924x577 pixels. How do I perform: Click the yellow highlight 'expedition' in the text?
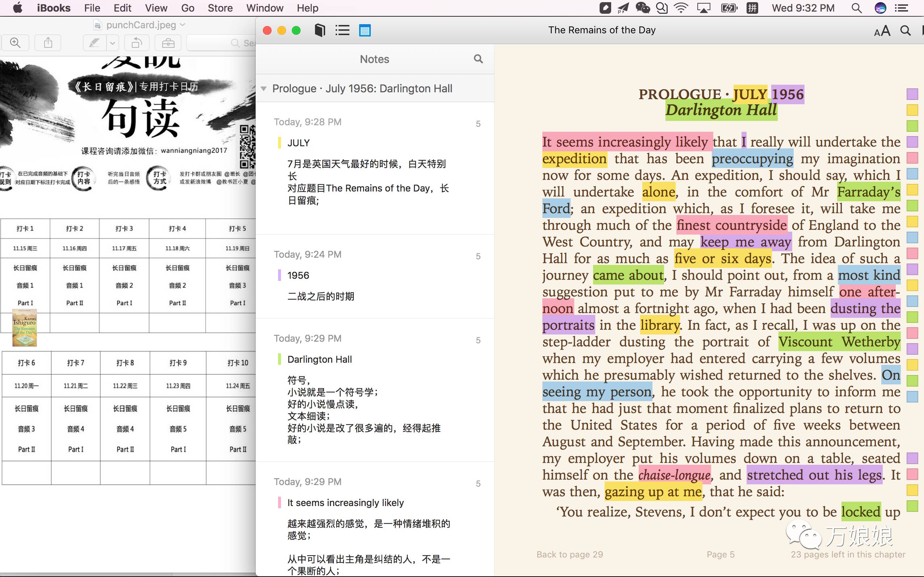pyautogui.click(x=574, y=159)
